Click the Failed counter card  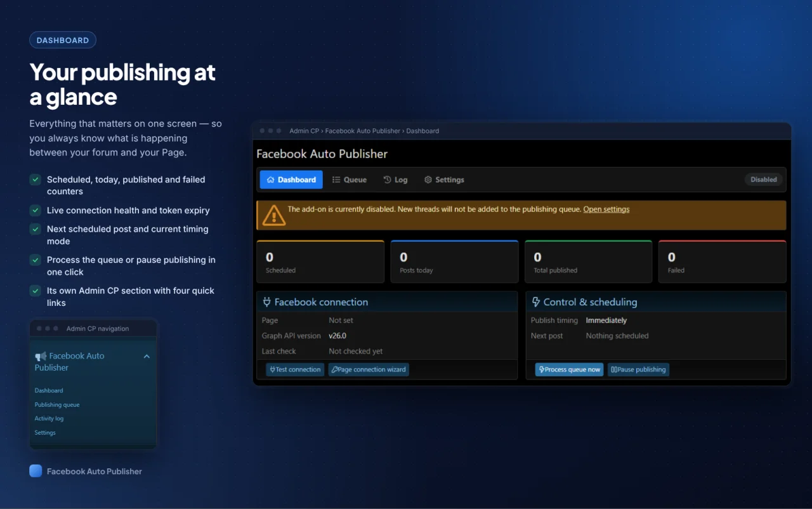[x=723, y=261]
